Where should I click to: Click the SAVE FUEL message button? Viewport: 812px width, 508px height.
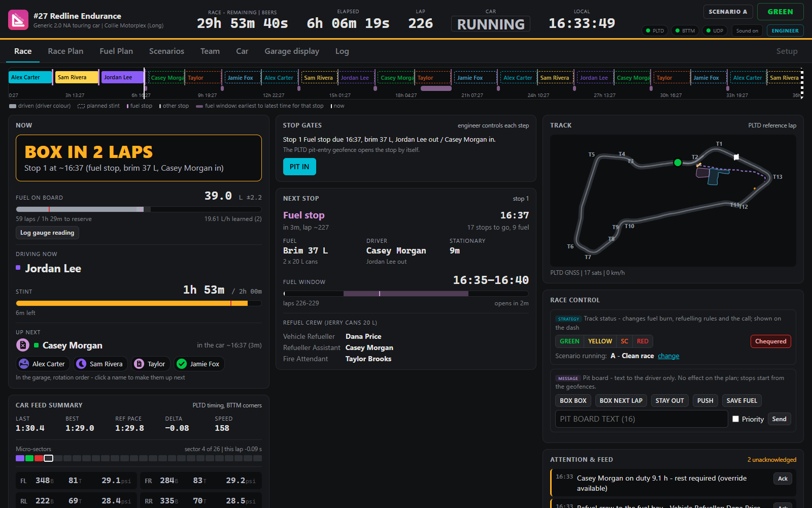tap(741, 401)
